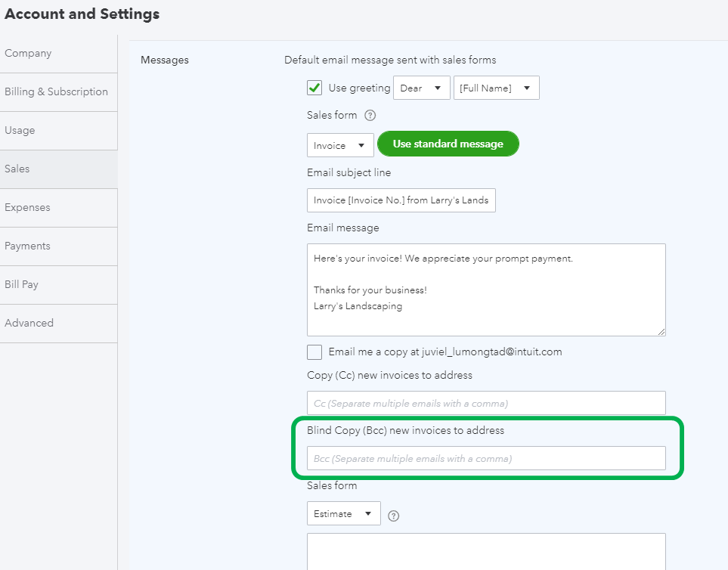This screenshot has width=728, height=570.
Task: Open Billing & Subscription tab
Action: click(x=58, y=92)
